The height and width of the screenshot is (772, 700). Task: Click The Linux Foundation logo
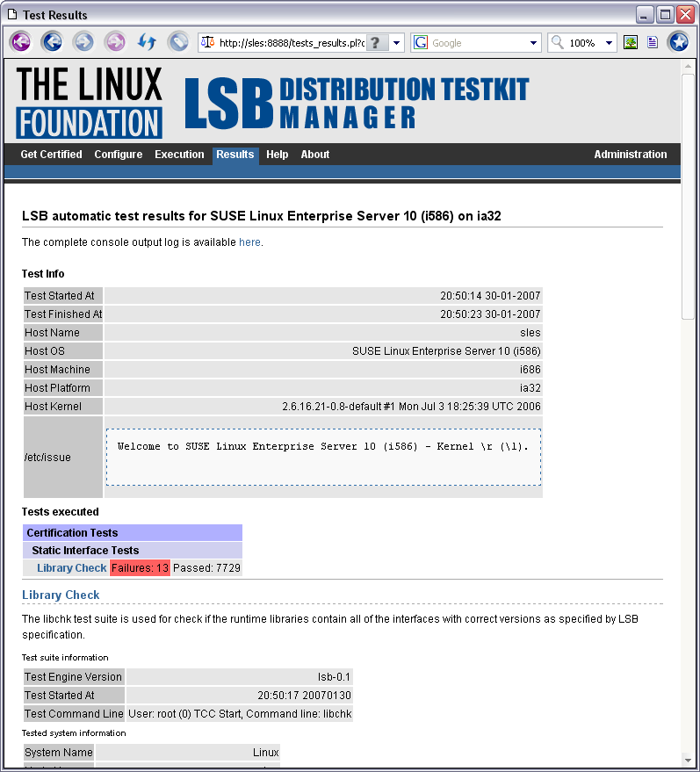[89, 103]
